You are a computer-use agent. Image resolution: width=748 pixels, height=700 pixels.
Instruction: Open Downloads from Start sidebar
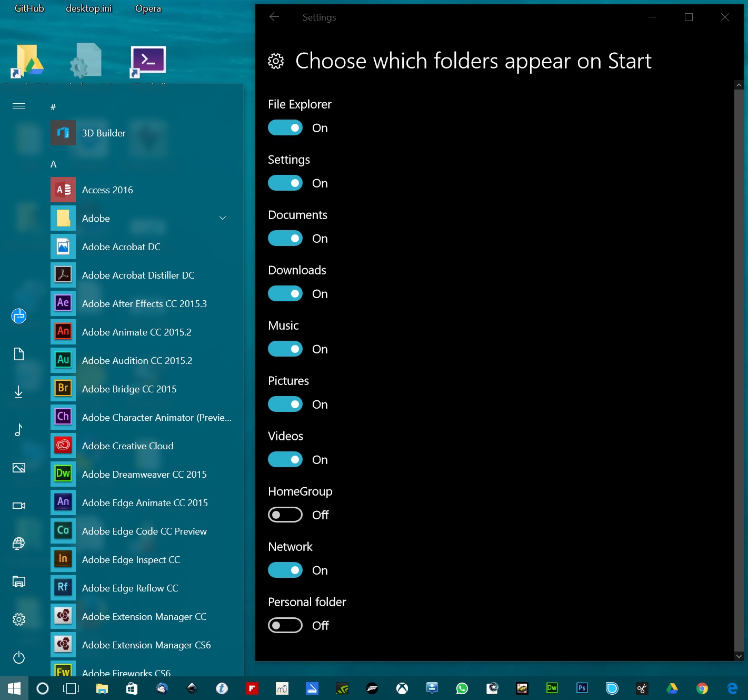[19, 392]
